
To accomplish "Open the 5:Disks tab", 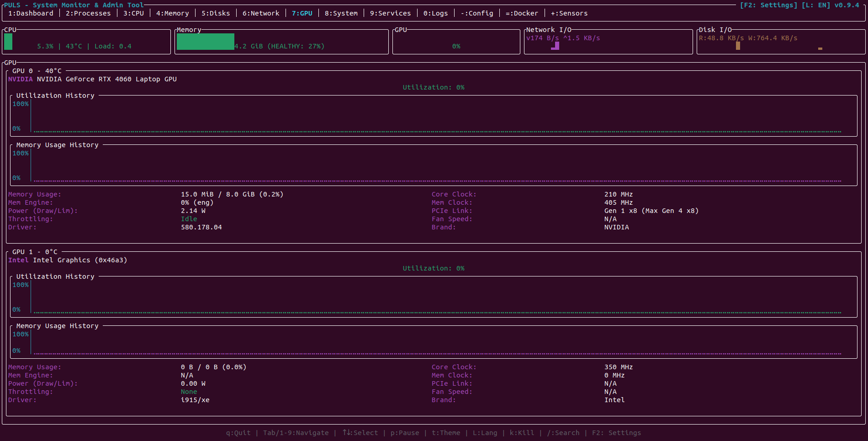I will [216, 13].
